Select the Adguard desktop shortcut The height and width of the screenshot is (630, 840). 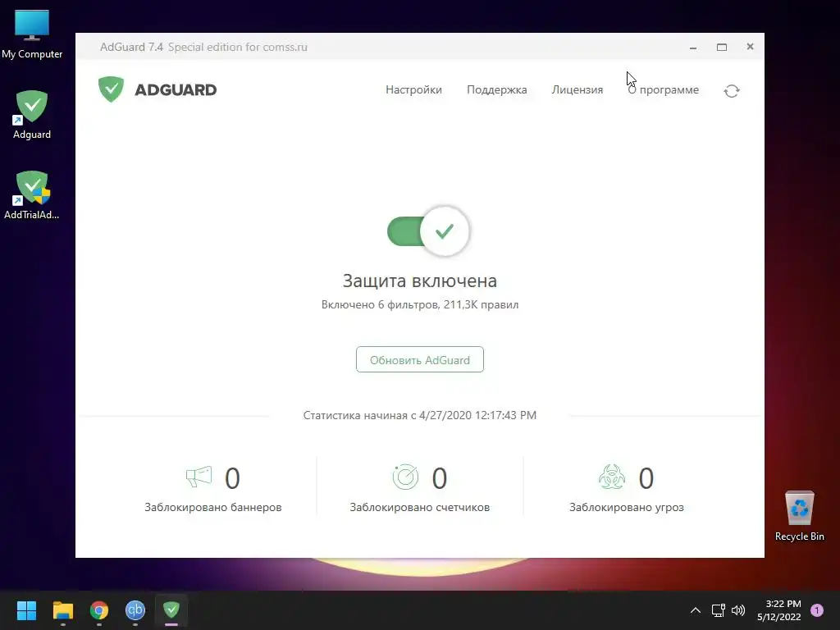(32, 115)
